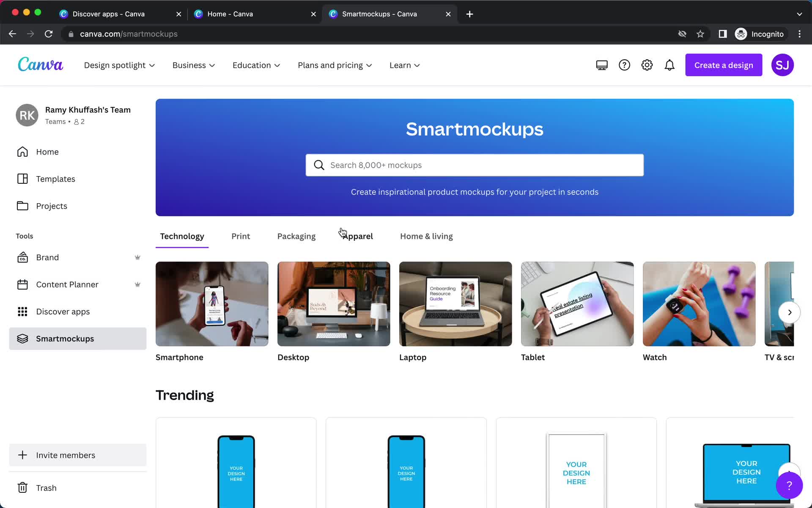The image size is (812, 508).
Task: Open the Brand panel icon
Action: tap(22, 257)
